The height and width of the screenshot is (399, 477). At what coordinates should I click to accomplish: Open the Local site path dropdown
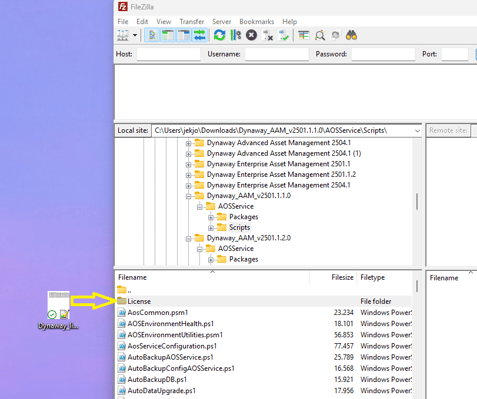tap(417, 131)
